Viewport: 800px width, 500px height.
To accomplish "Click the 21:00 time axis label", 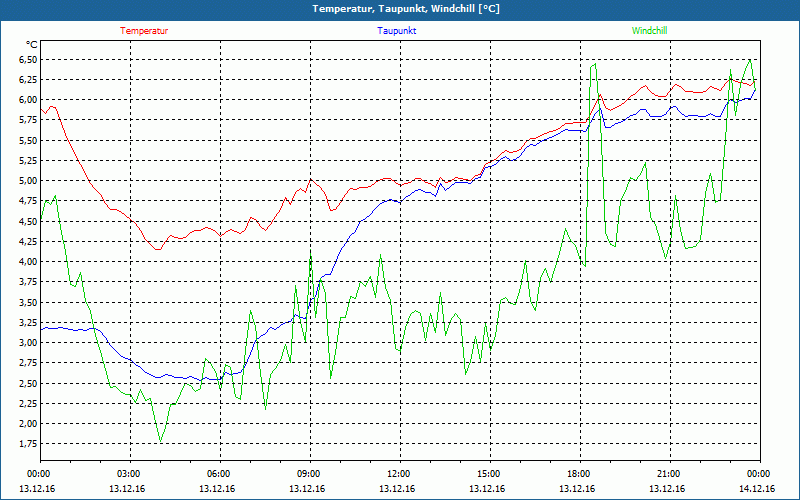I will 670,474.
